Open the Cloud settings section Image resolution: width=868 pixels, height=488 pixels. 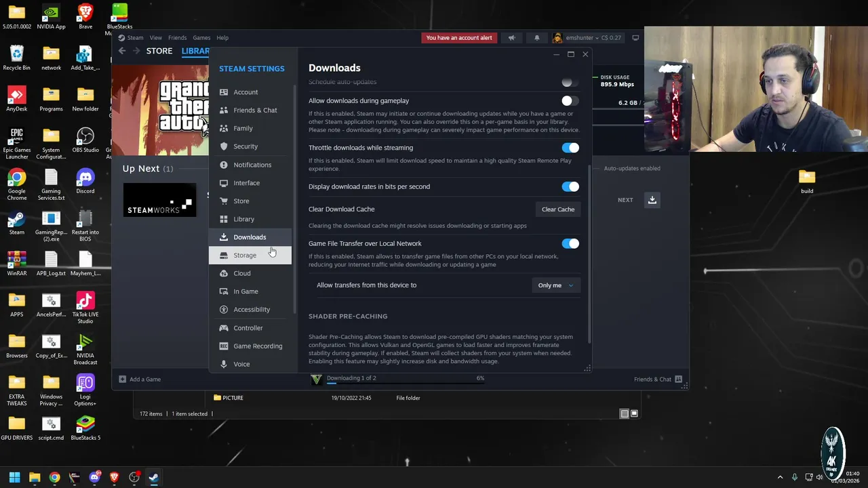(x=250, y=273)
